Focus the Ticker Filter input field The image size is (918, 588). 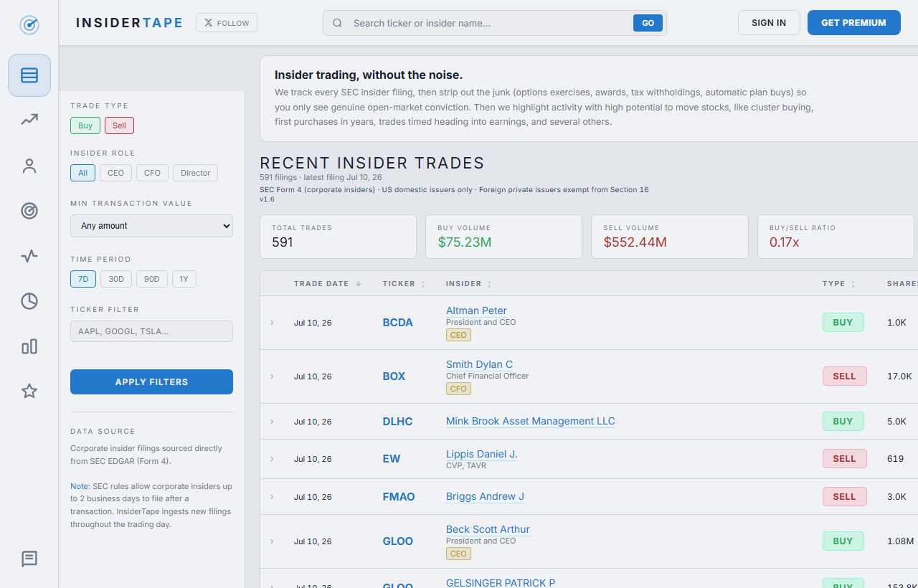pos(151,331)
